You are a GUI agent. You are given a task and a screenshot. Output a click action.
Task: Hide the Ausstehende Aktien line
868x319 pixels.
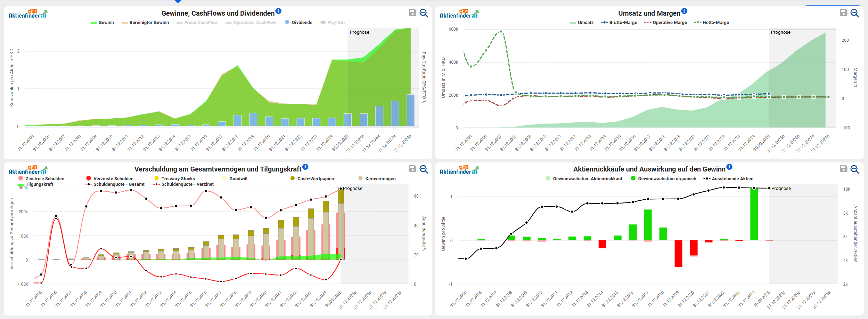[x=732, y=179]
